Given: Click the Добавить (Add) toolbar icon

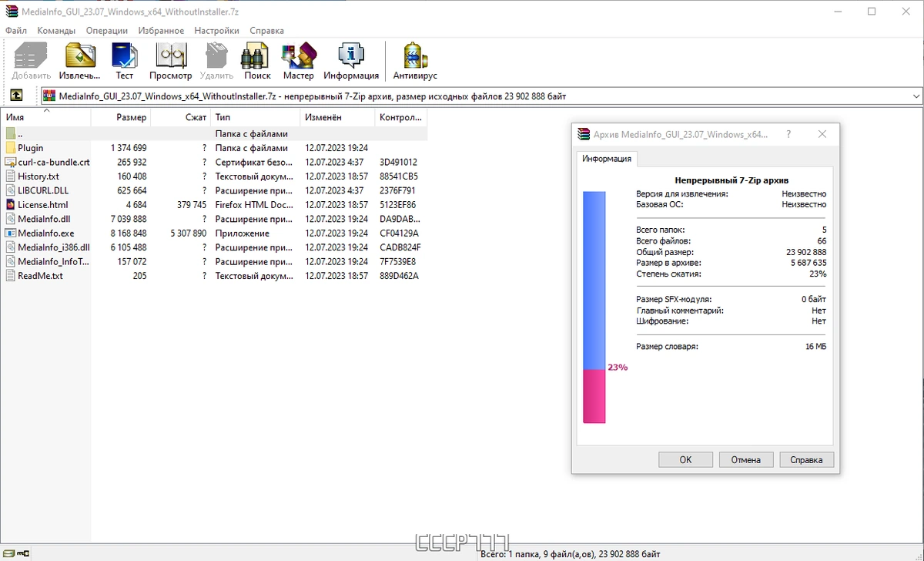Looking at the screenshot, I should tap(31, 56).
